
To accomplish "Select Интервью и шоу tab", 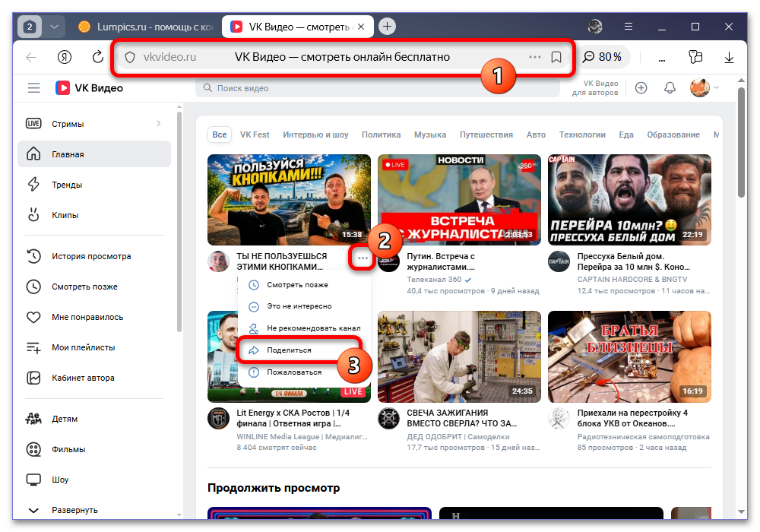I will point(315,135).
